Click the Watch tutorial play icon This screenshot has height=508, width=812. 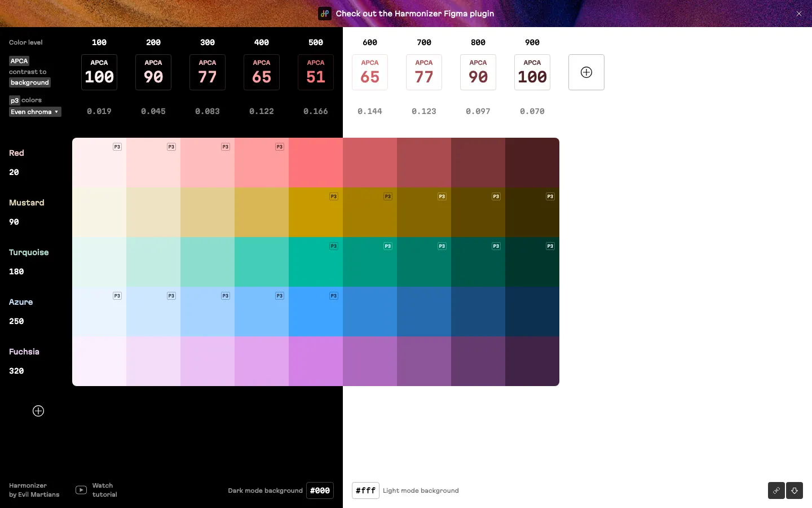tap(81, 490)
